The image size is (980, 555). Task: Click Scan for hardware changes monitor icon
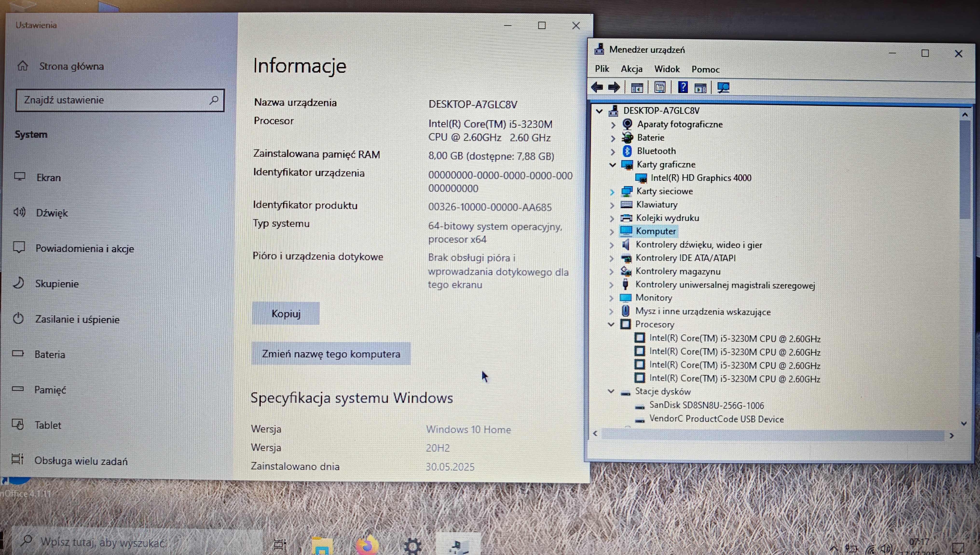click(723, 88)
